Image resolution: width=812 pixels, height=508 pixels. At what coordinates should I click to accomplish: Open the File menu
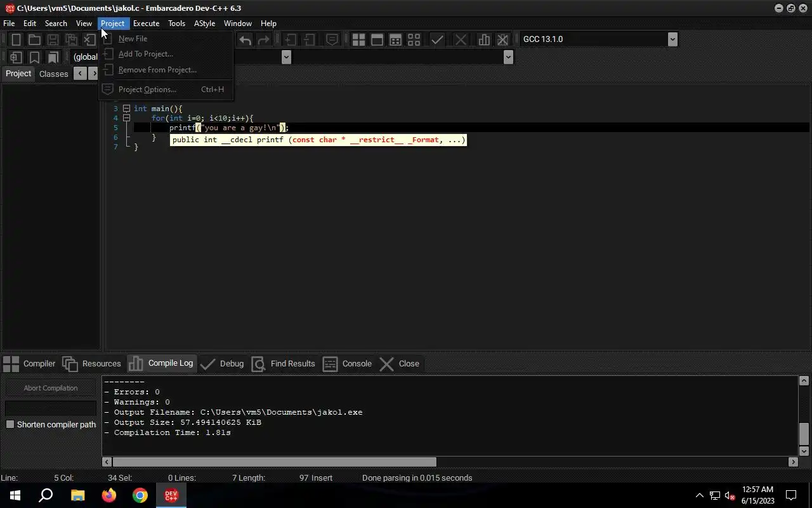[x=9, y=23]
